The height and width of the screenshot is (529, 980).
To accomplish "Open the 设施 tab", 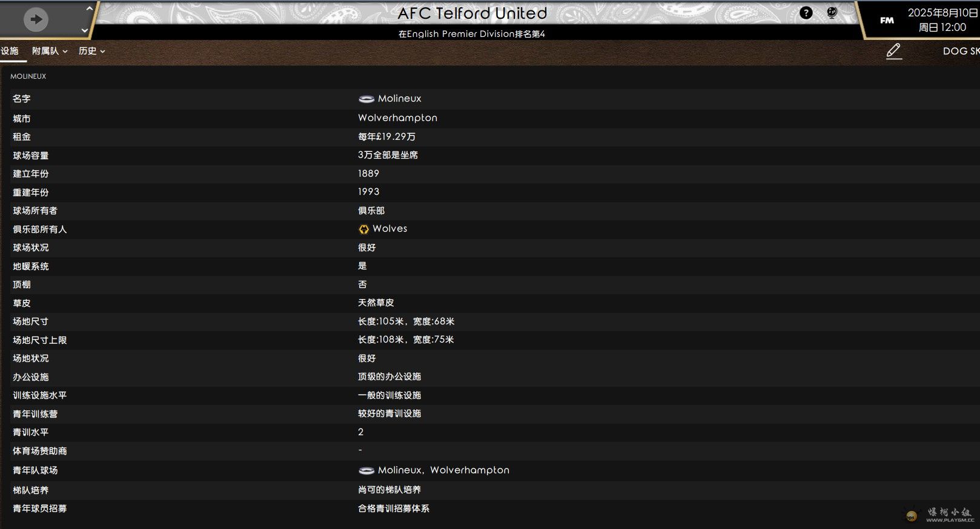I will click(x=10, y=51).
